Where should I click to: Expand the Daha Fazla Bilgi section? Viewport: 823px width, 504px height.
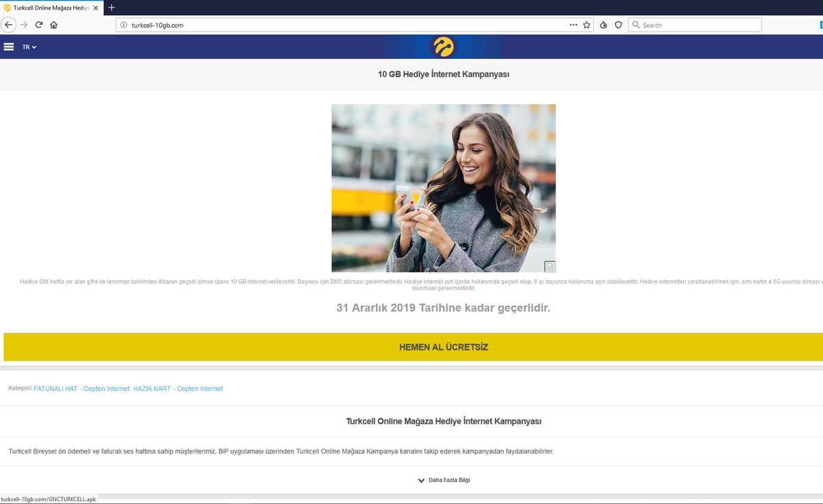pyautogui.click(x=444, y=480)
